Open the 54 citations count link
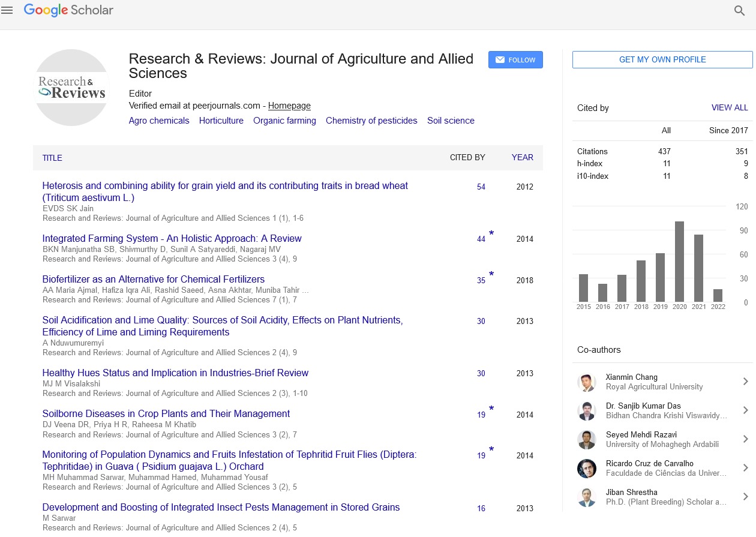Screen dimensions: 756x537 coord(481,187)
